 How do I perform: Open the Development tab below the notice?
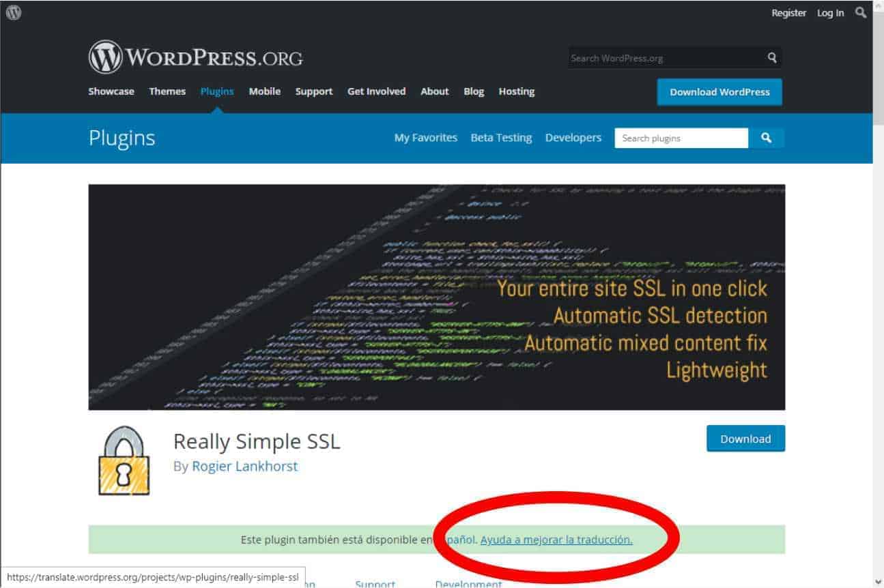coord(468,584)
